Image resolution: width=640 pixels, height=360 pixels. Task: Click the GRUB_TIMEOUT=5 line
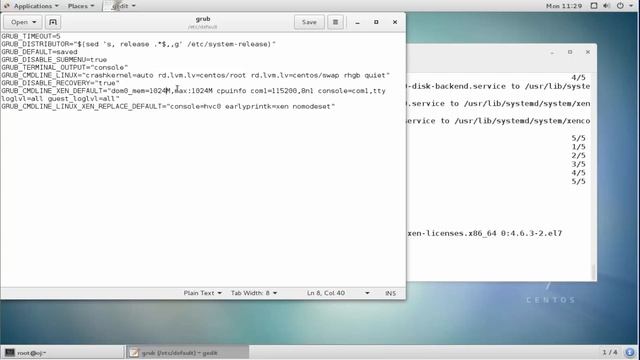click(31, 36)
